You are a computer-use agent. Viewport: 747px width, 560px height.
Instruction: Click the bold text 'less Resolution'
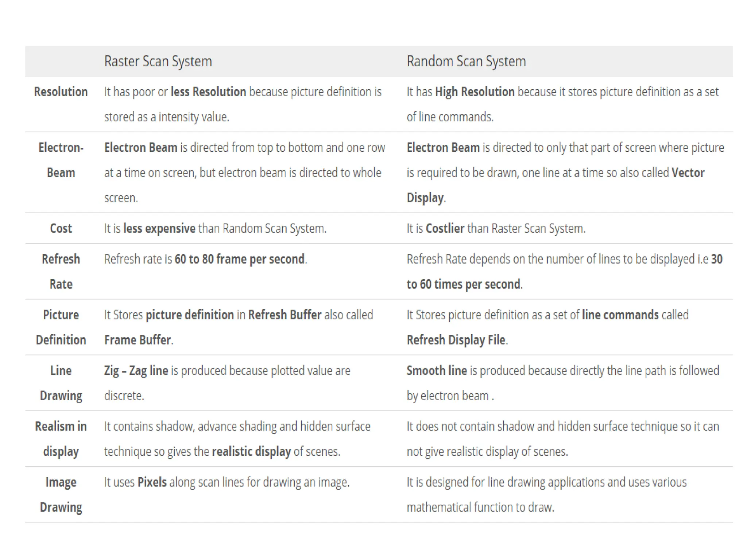(x=208, y=92)
